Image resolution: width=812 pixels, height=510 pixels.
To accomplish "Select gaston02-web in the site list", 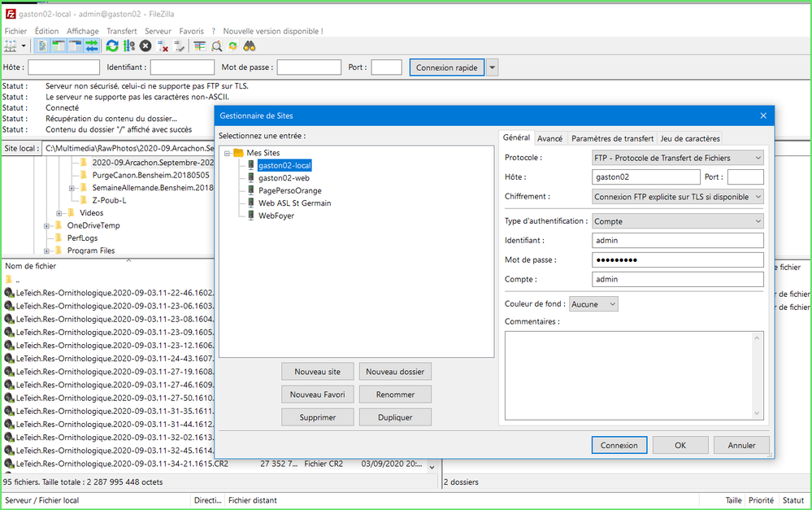I will pyautogui.click(x=283, y=177).
